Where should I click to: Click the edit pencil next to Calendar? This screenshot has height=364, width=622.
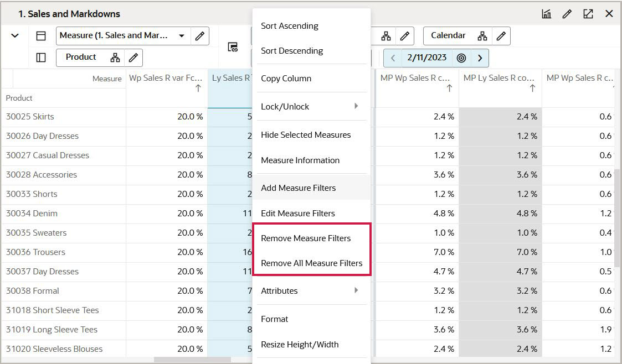[501, 35]
